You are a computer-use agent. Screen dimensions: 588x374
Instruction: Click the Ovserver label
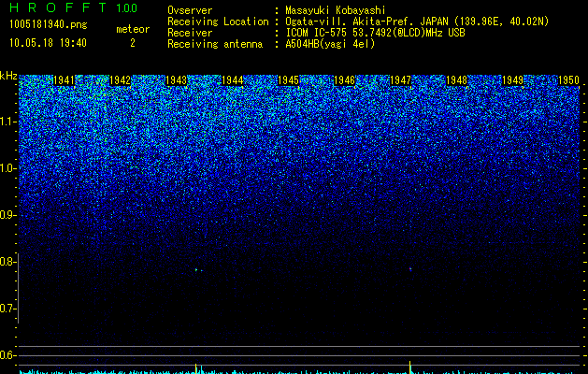190,10
